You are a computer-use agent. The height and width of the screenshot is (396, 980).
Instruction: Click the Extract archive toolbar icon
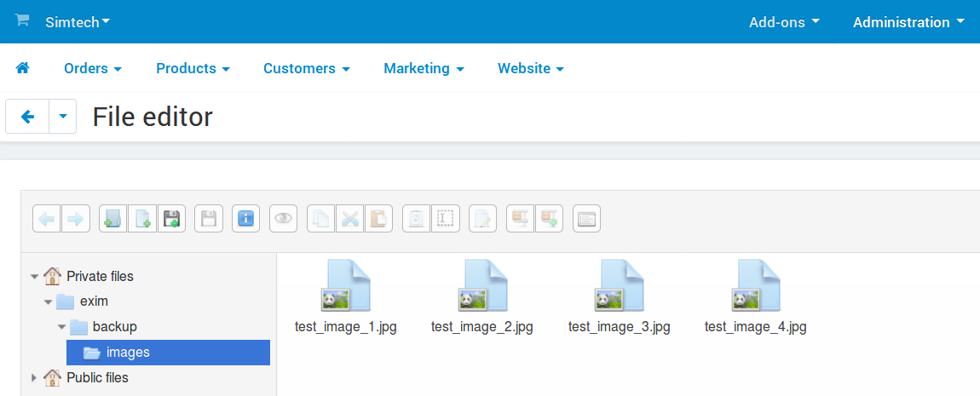pos(521,219)
